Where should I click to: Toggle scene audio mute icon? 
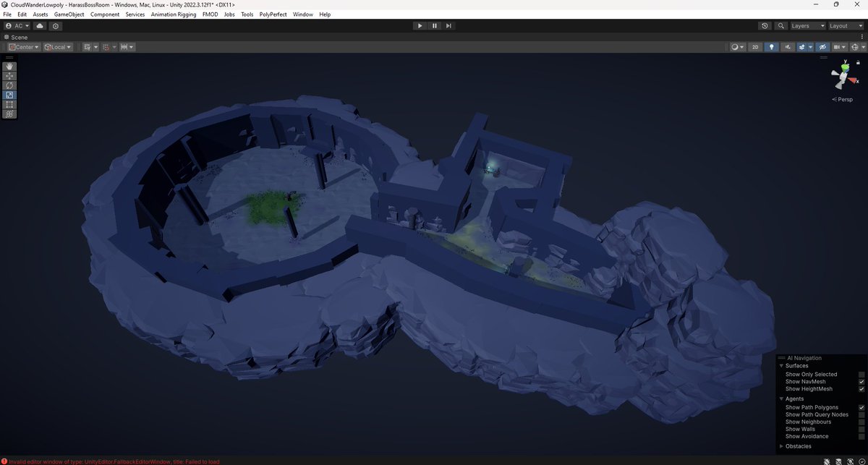pyautogui.click(x=788, y=47)
